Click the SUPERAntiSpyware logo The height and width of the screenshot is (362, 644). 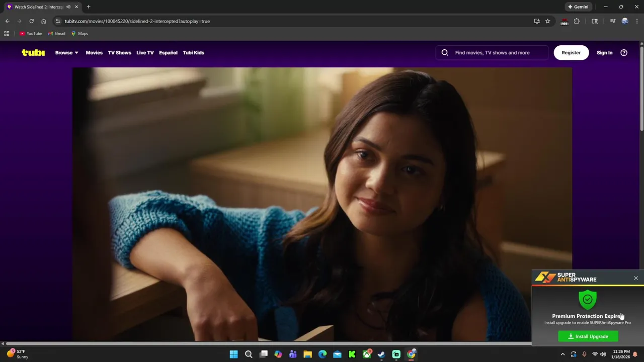566,277
